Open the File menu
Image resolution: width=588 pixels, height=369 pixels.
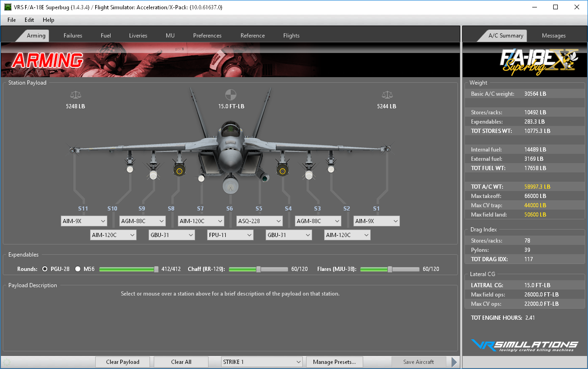(x=12, y=20)
